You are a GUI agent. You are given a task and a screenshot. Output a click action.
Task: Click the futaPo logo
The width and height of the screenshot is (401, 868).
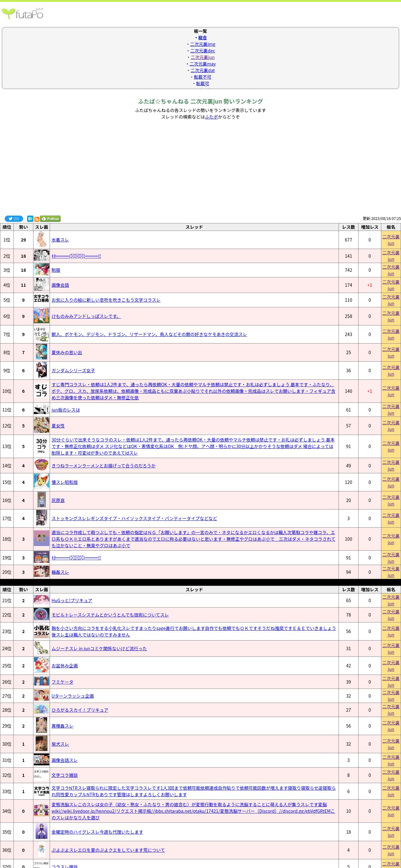[x=22, y=13]
